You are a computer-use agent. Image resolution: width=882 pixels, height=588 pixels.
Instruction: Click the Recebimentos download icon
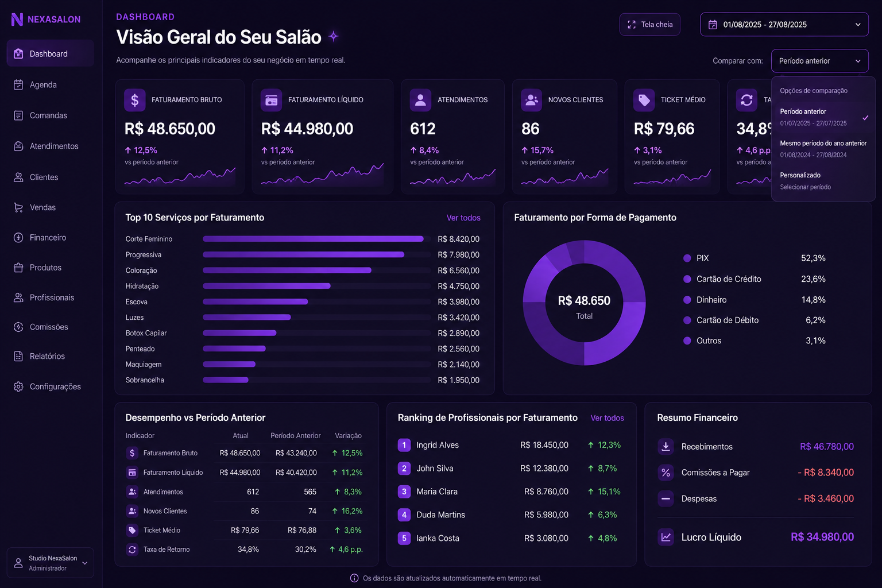tap(666, 446)
